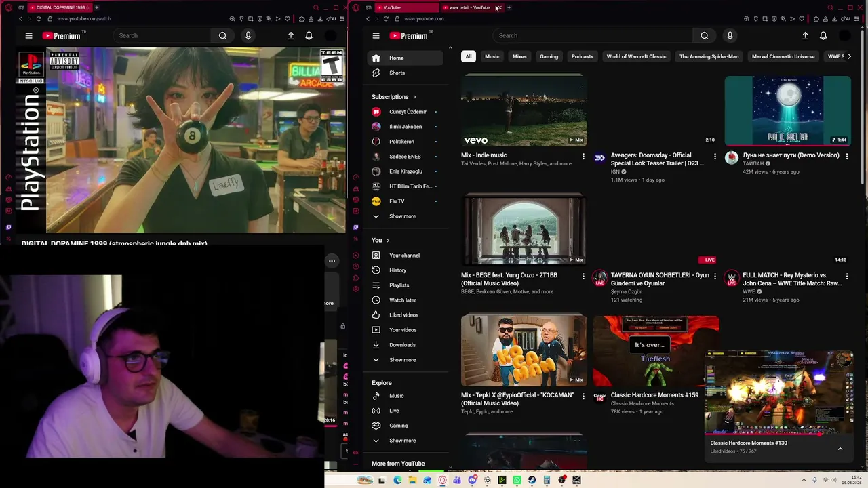This screenshot has height=488, width=868.
Task: Open Your channel in the sidebar
Action: click(405, 256)
